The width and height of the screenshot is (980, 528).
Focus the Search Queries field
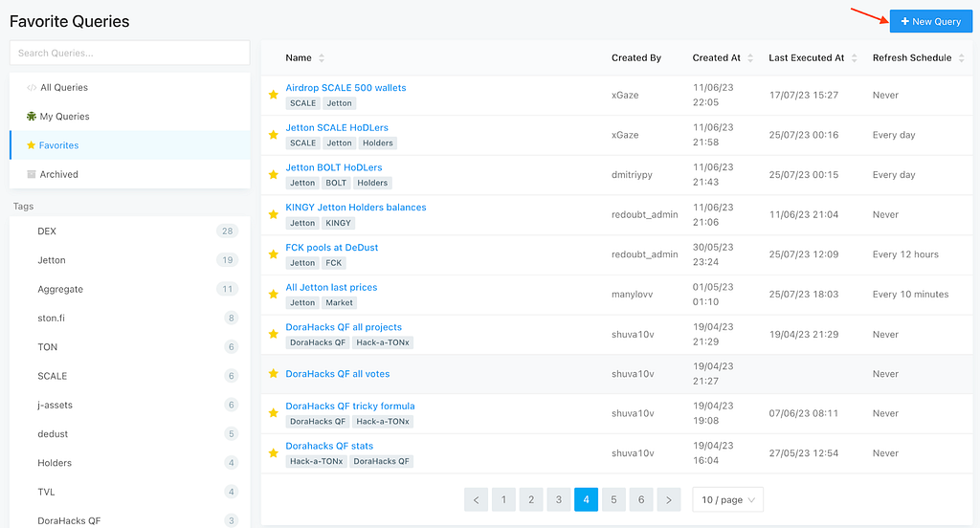point(130,54)
